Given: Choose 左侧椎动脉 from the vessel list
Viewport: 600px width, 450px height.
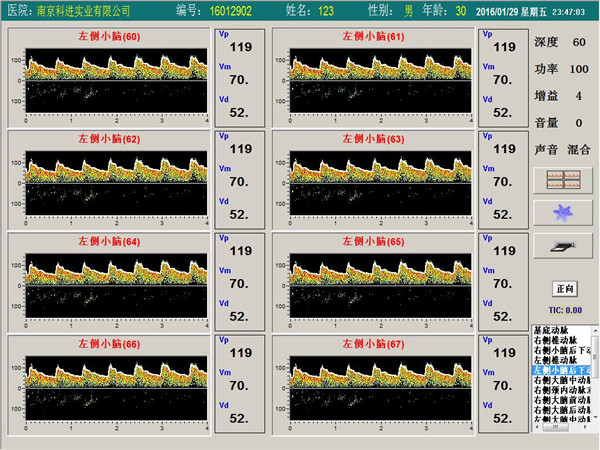Looking at the screenshot, I should point(559,360).
